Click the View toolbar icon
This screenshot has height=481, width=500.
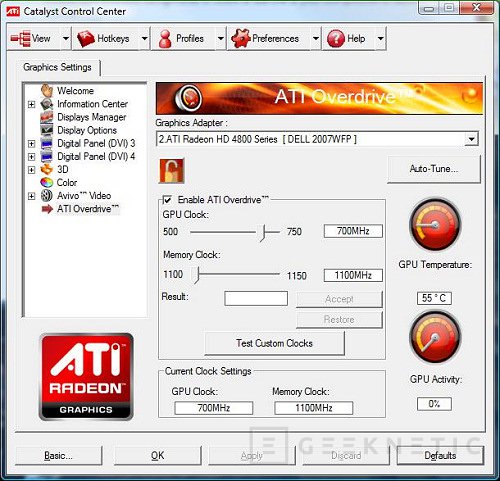point(21,39)
